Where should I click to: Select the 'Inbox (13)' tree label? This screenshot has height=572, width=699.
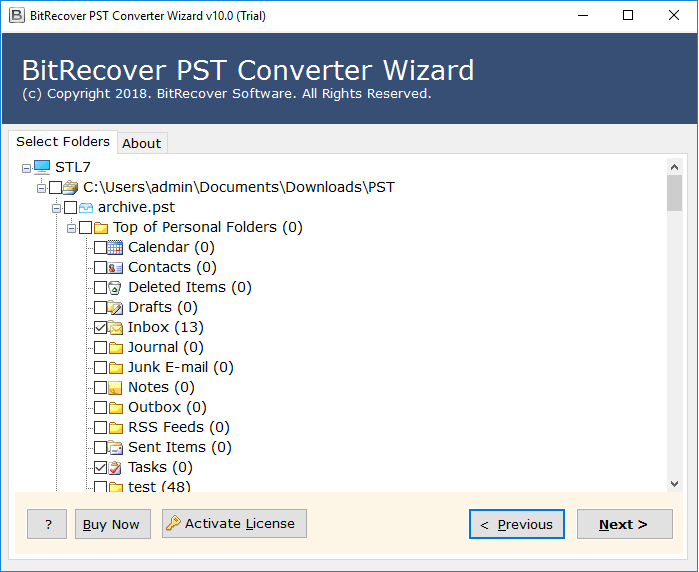(165, 327)
